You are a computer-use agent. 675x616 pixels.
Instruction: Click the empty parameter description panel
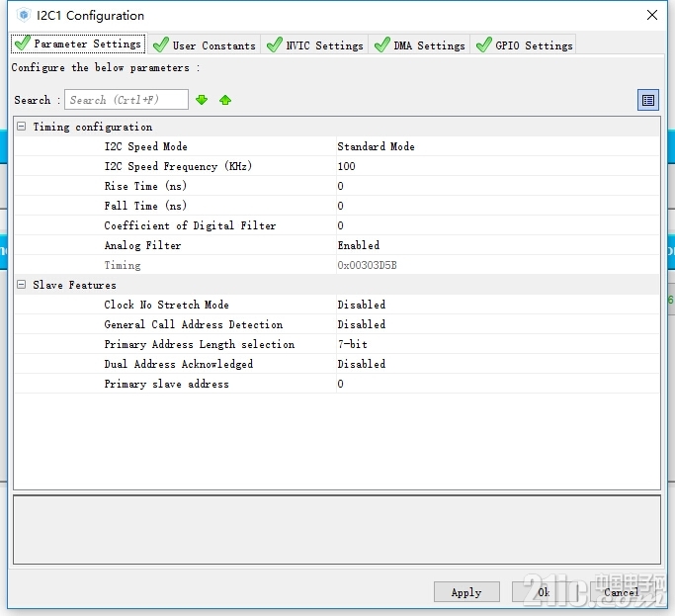pyautogui.click(x=337, y=529)
